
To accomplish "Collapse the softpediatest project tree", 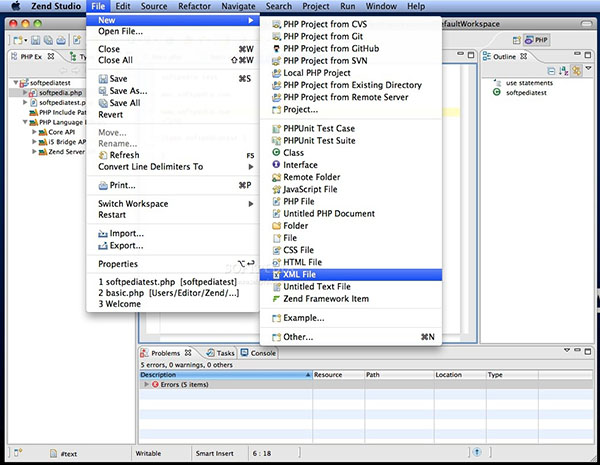I will point(16,83).
